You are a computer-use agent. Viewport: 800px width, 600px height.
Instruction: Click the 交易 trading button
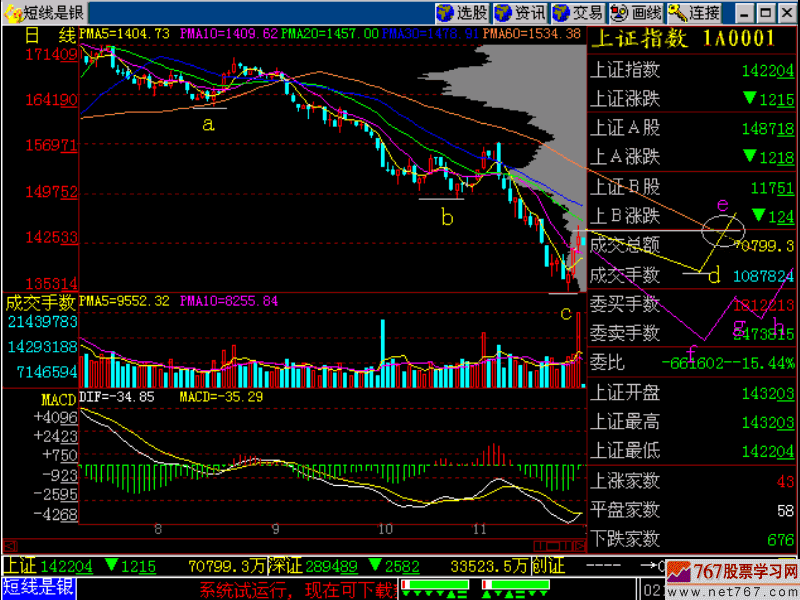[x=578, y=12]
